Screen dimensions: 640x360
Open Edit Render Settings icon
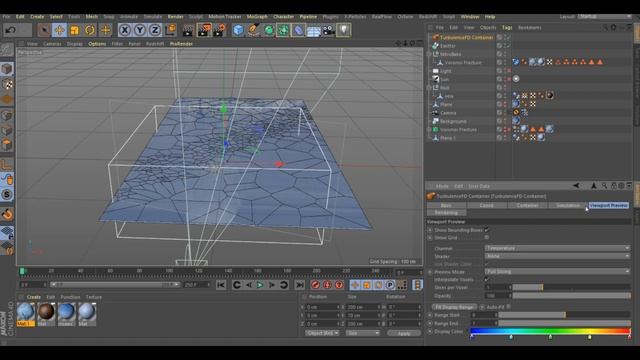tap(219, 30)
